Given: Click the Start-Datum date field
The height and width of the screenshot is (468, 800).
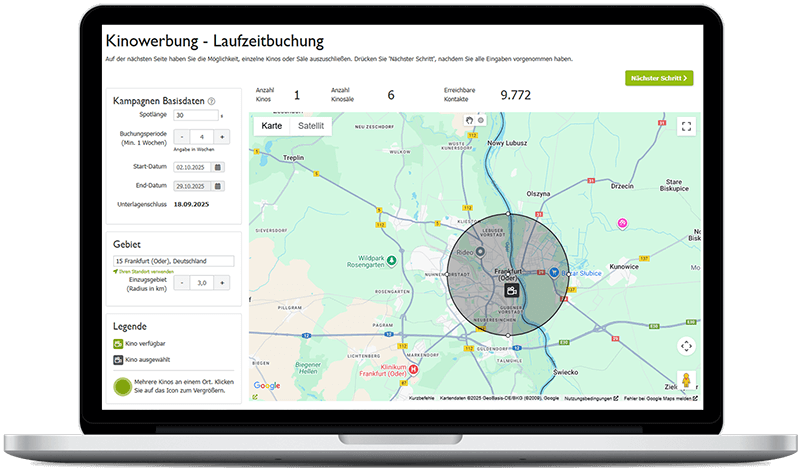Looking at the screenshot, I should tap(194, 167).
